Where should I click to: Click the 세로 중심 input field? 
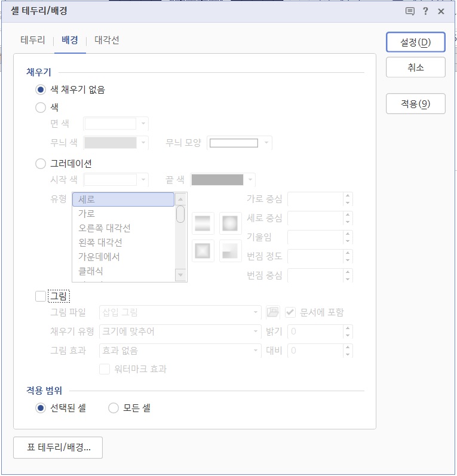coord(315,218)
